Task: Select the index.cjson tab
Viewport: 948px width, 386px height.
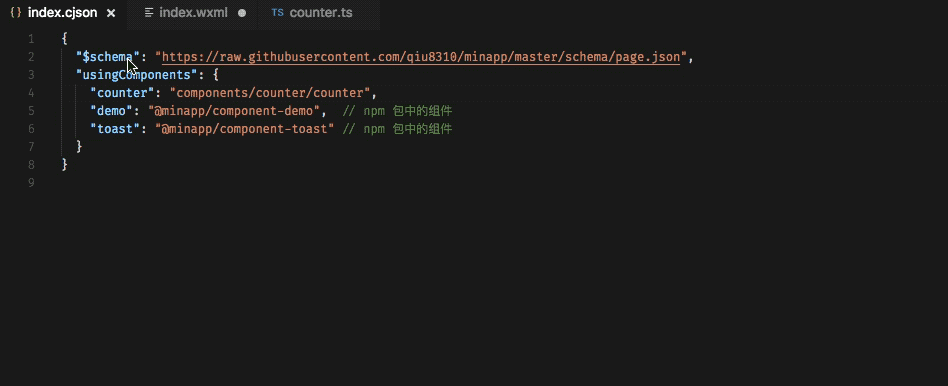Action: (x=63, y=13)
